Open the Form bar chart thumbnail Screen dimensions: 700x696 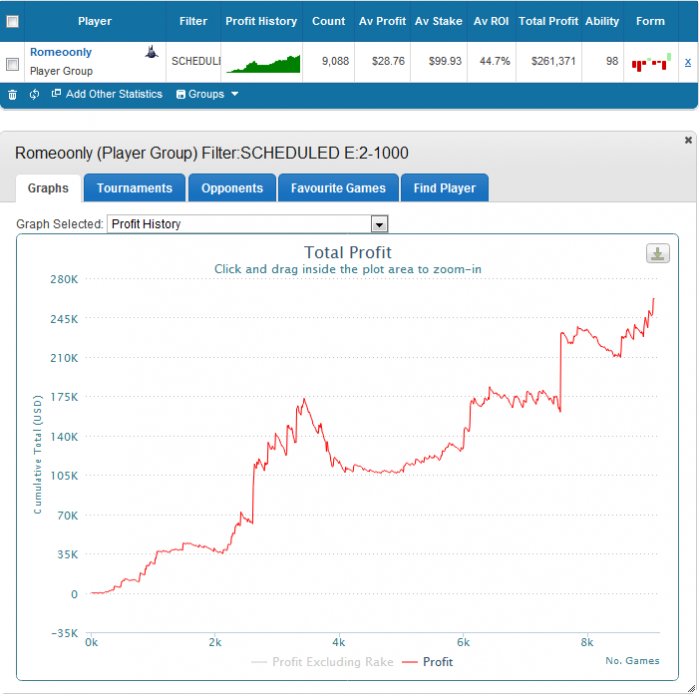[x=651, y=62]
